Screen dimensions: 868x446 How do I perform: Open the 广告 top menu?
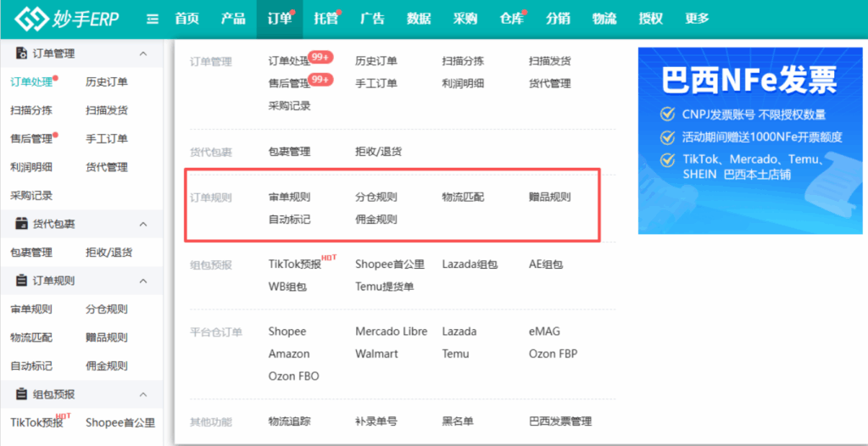pyautogui.click(x=372, y=19)
